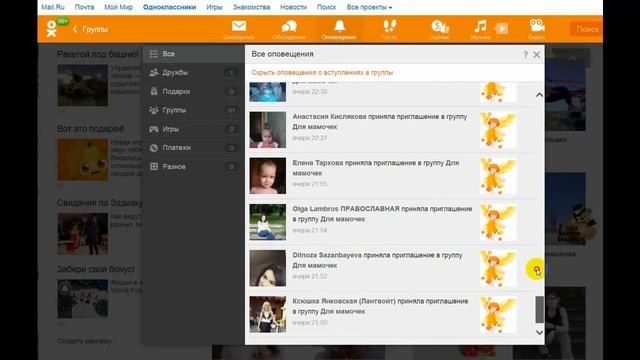Open Знакомства in top bar
Viewport: 640px width, 360px height.
pyautogui.click(x=251, y=7)
